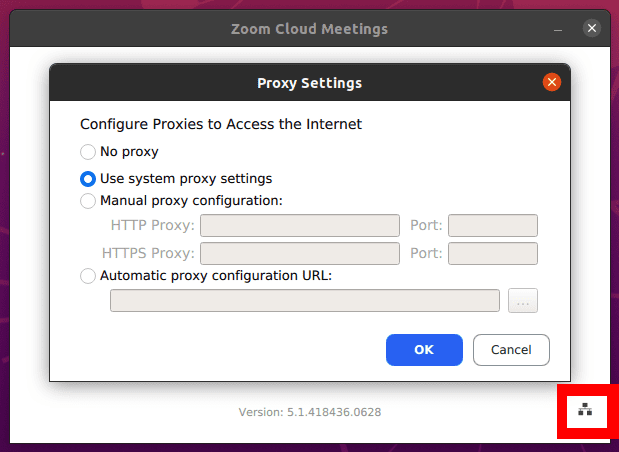Image resolution: width=619 pixels, height=452 pixels.
Task: Focus the HTTP Proxy Port field
Action: tap(493, 225)
